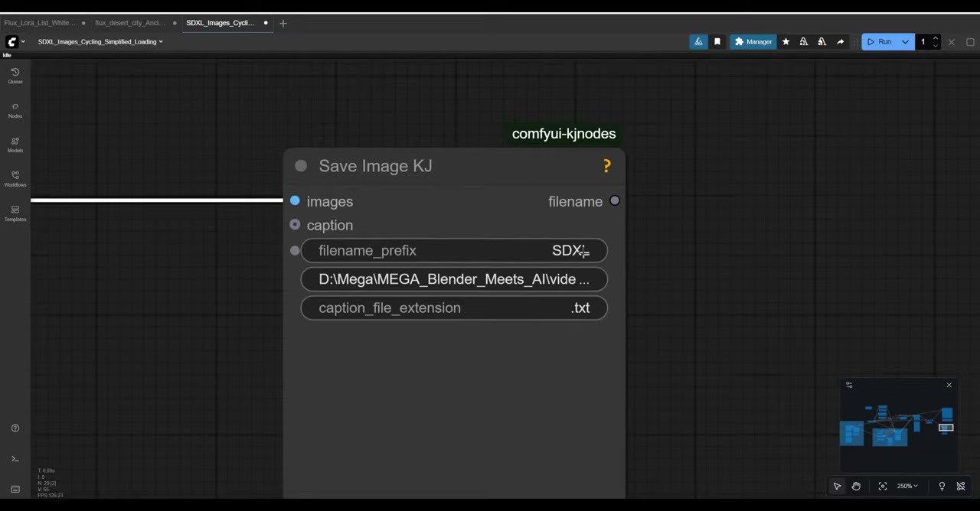This screenshot has height=511, width=980.
Task: Close the SDXL_Images_Cycli tab dot
Action: point(266,23)
